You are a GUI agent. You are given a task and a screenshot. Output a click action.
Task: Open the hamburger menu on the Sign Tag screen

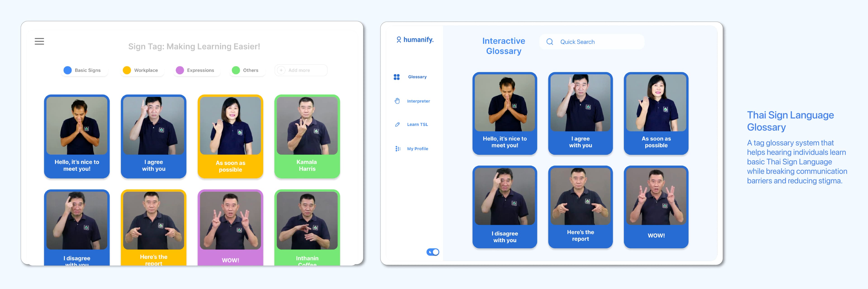coord(39,41)
